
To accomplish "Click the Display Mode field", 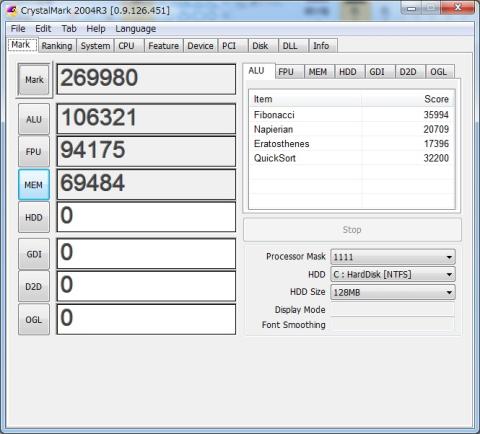I will (x=393, y=310).
